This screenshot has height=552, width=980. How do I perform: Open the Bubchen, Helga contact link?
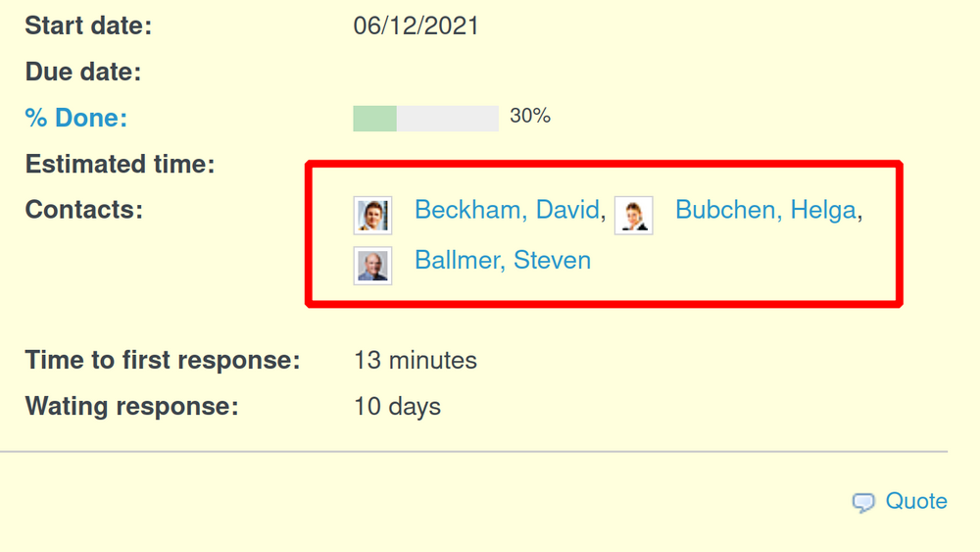coord(765,210)
